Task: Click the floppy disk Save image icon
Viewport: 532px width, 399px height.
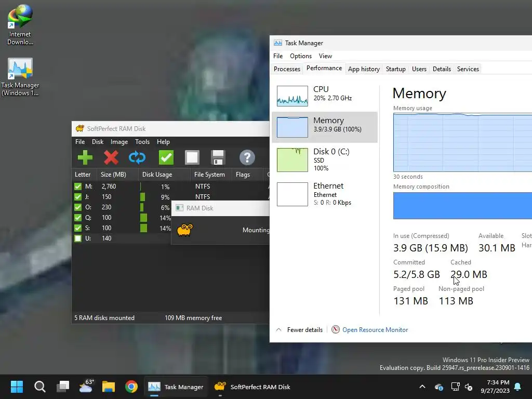Action: [x=218, y=157]
